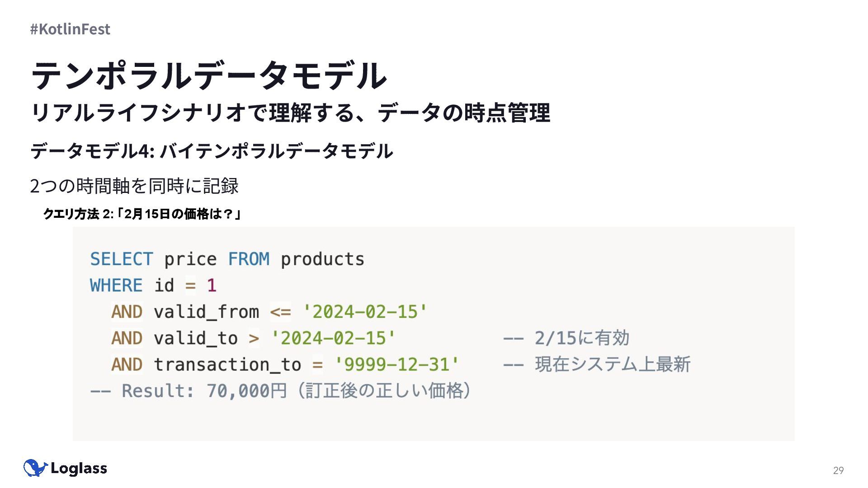Screen dimensions: 868x488
Task: Click the main title テンポラルデータモデル
Action: tap(209, 75)
